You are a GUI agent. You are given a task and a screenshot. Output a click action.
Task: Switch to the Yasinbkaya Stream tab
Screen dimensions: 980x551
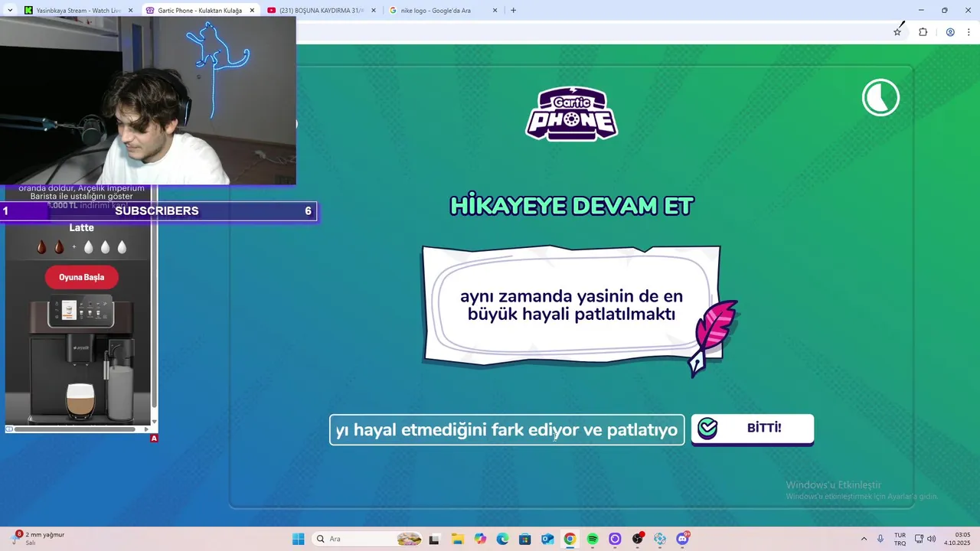coord(77,11)
